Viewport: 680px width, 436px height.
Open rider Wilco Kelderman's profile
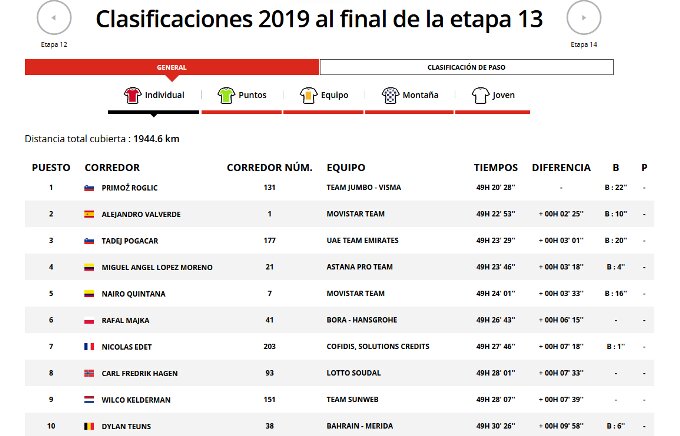click(135, 400)
